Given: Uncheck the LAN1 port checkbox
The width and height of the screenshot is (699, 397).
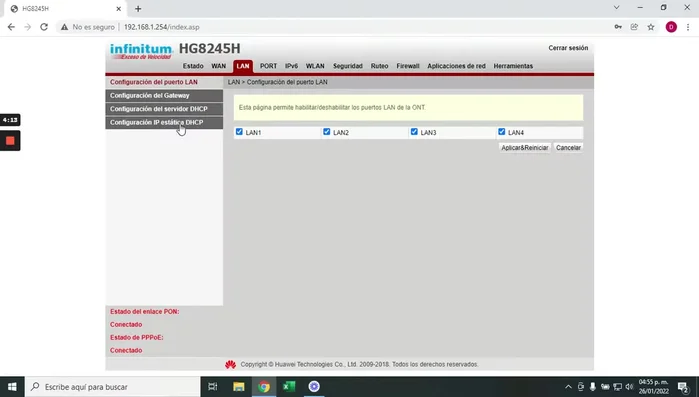Looking at the screenshot, I should pos(239,131).
